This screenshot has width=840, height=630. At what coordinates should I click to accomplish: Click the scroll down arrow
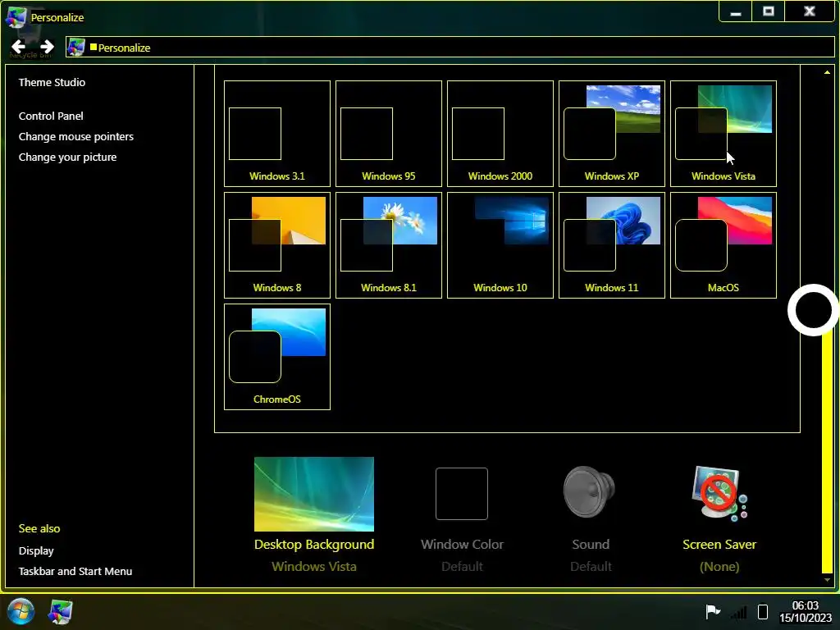(x=827, y=580)
